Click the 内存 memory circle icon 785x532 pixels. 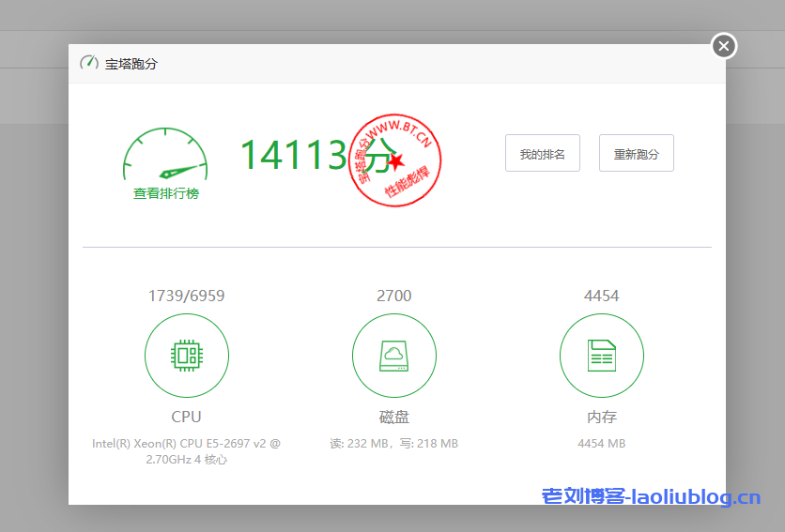coord(601,356)
